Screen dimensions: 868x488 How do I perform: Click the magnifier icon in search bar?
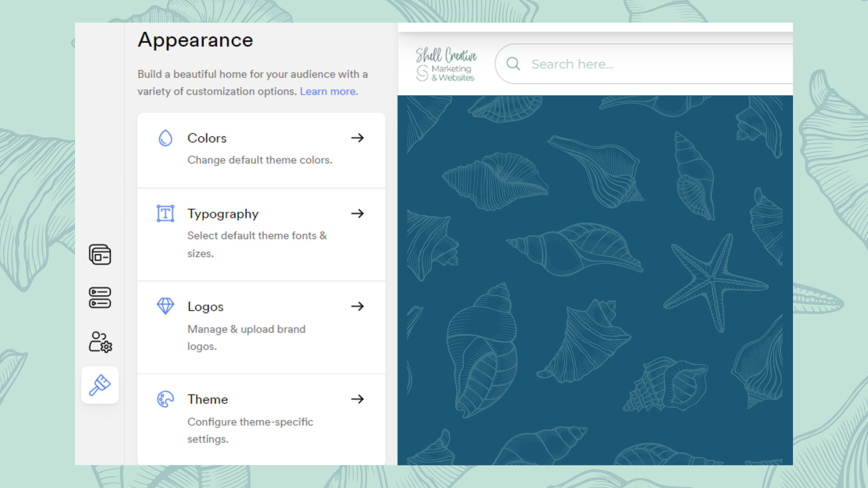click(513, 64)
